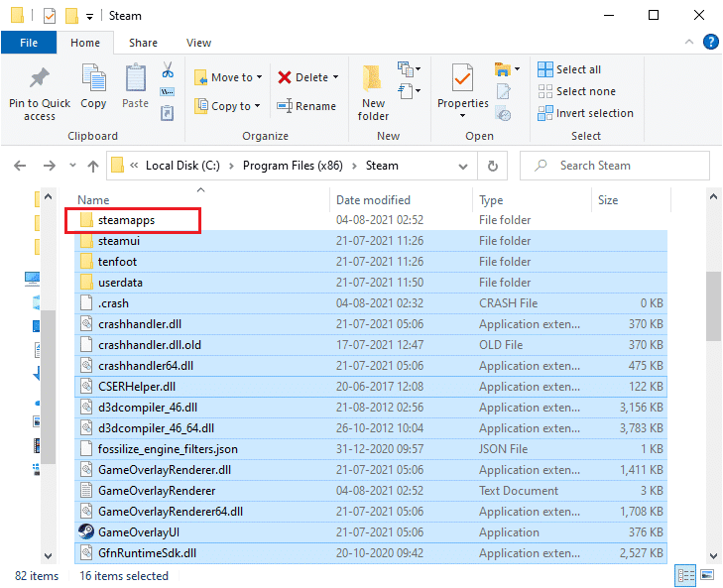This screenshot has width=723, height=588.
Task: Open Customize Quick Access Toolbar dropdown
Action: tap(89, 17)
